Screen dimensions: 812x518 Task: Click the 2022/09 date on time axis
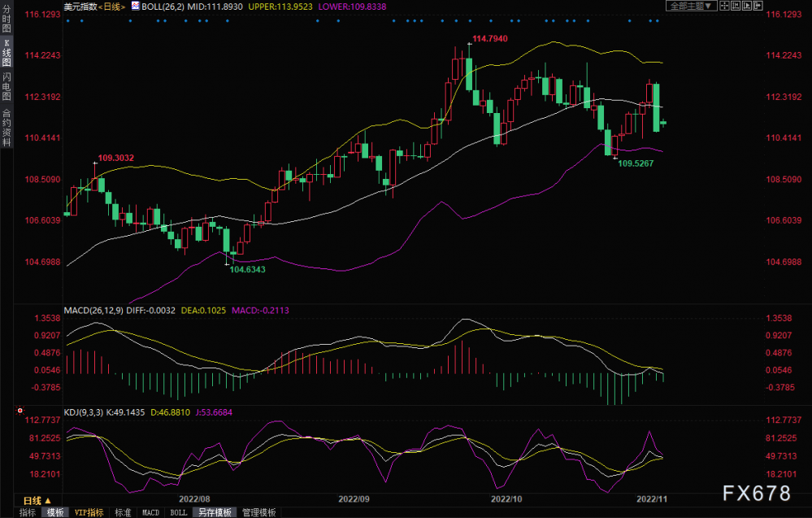tap(354, 498)
